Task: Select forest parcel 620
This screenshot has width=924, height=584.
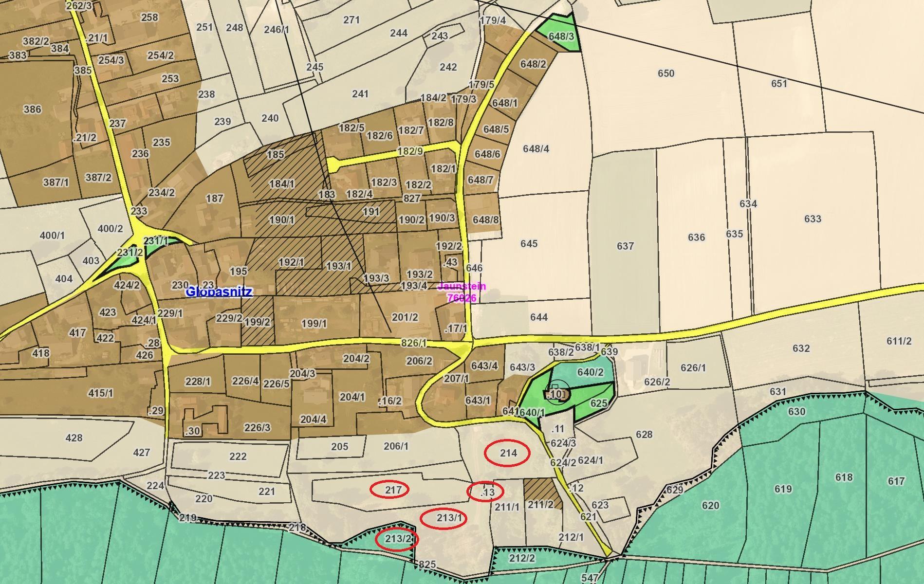Action: (x=710, y=506)
